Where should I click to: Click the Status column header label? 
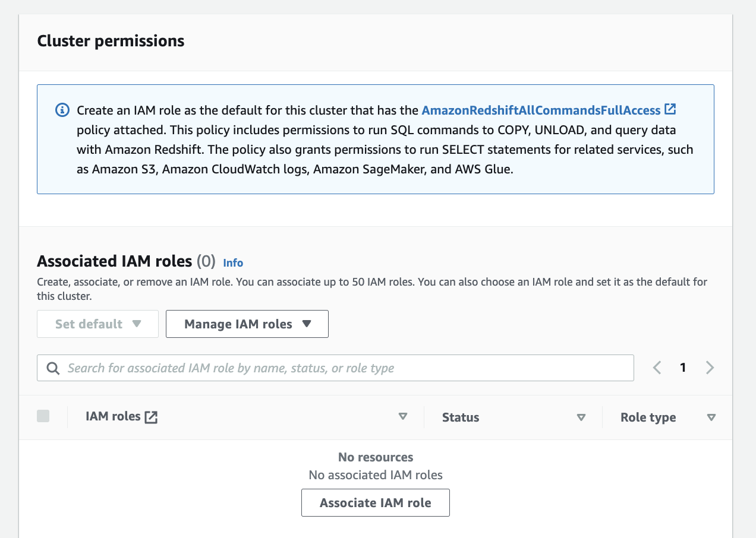[x=461, y=417]
